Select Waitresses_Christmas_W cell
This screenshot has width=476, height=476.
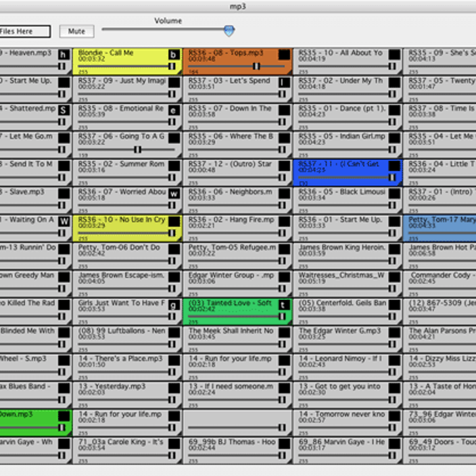348,284
